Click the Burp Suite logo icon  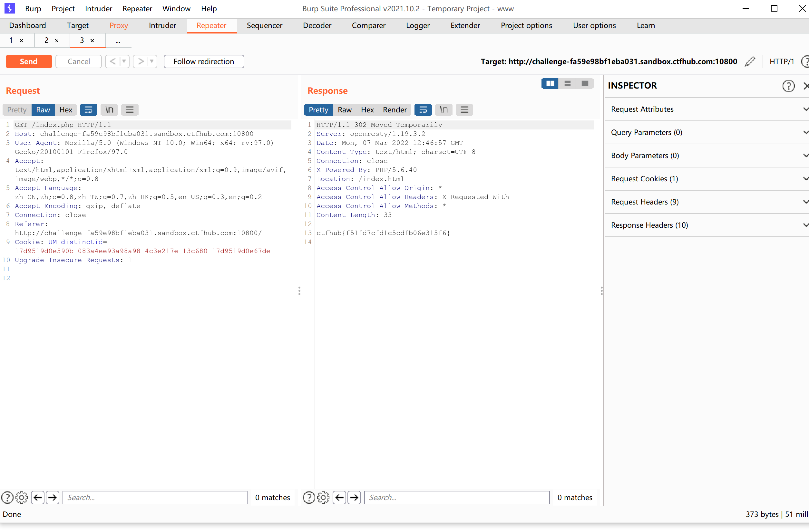click(9, 8)
